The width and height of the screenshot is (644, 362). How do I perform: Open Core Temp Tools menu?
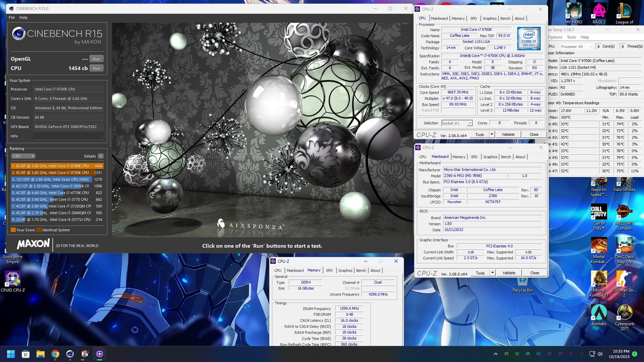tap(571, 37)
